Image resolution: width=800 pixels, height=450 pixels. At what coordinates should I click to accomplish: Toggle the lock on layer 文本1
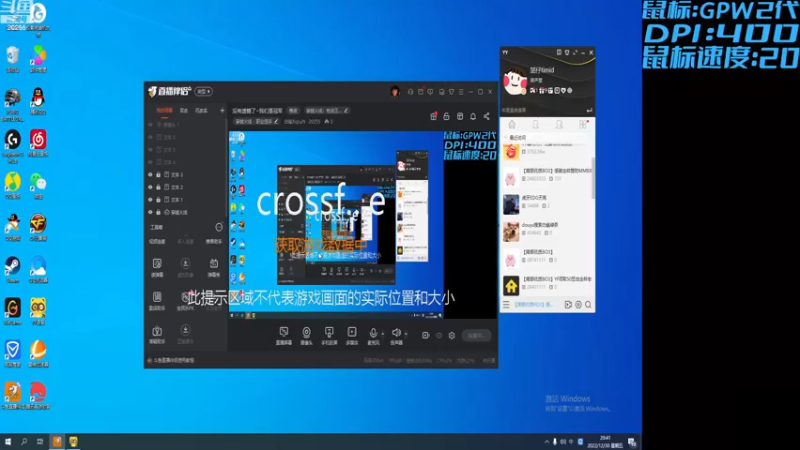click(x=159, y=199)
